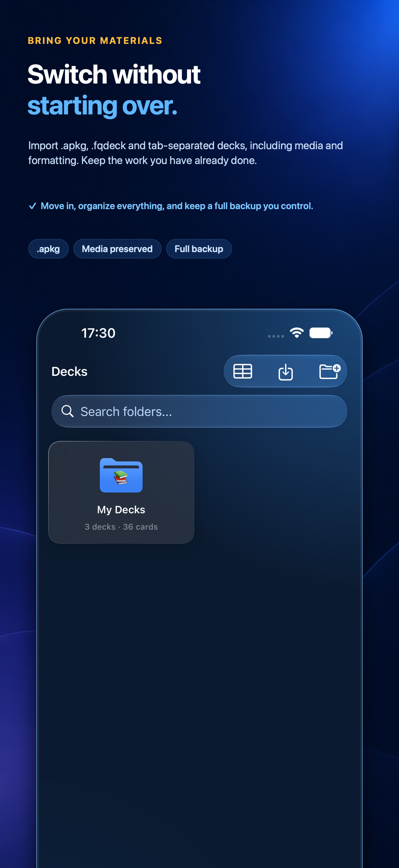The height and width of the screenshot is (868, 399).
Task: Switch to table view icon in Decks toolbar
Action: pos(242,371)
